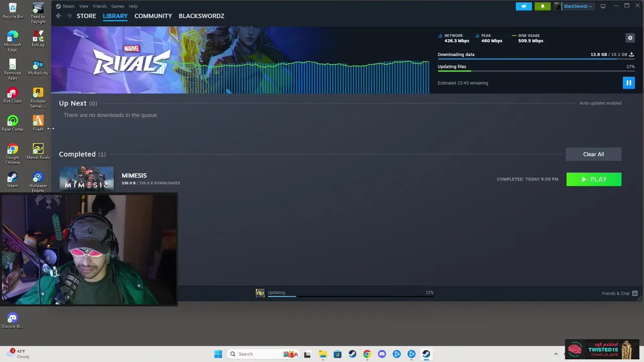Click the taskbar Search box

point(263,354)
